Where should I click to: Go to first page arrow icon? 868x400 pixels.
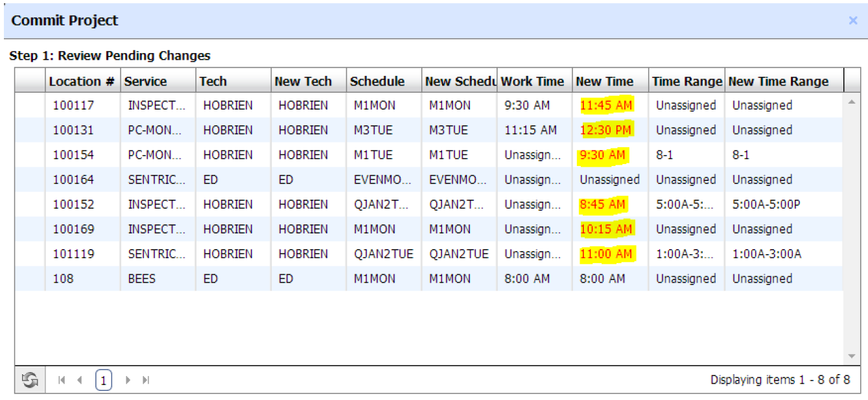[62, 381]
